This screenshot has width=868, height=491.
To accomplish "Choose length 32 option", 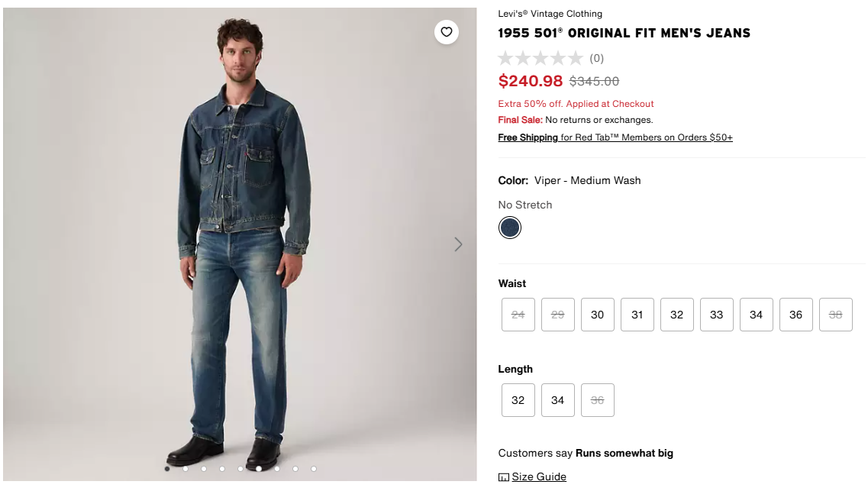I will click(x=518, y=400).
